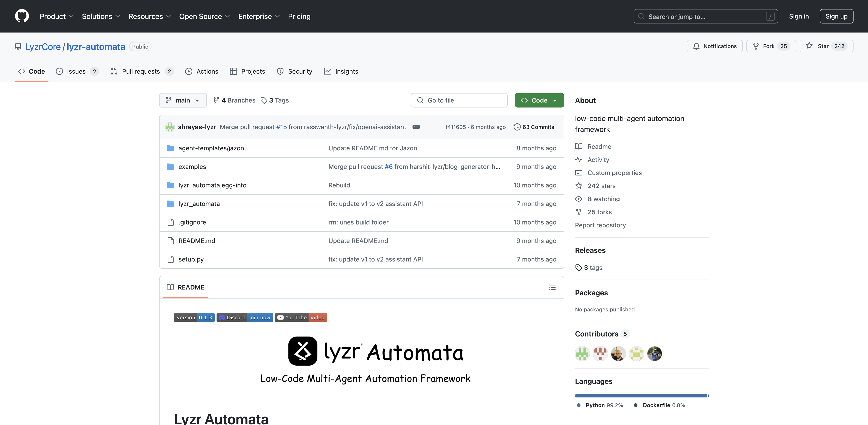Open Custom properties in About

609,173
